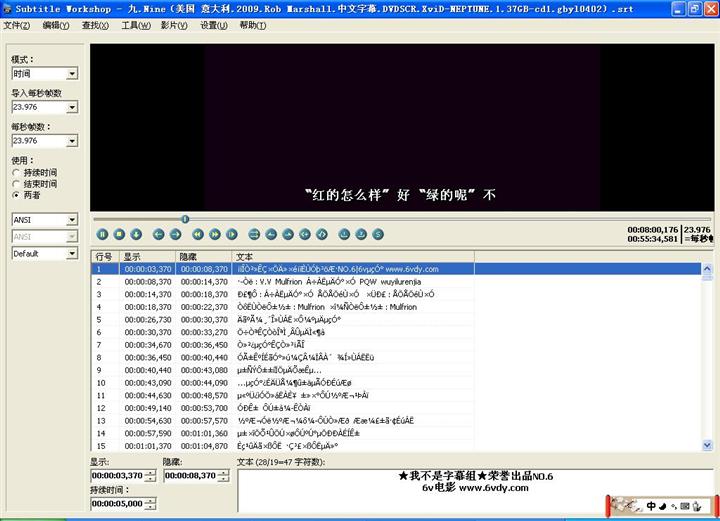
Task: Open the IME soft keyboard icon
Action: click(x=685, y=506)
